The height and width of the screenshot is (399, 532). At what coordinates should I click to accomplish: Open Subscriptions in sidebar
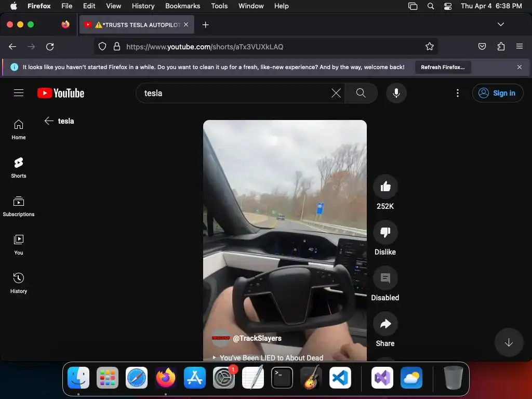pyautogui.click(x=19, y=206)
